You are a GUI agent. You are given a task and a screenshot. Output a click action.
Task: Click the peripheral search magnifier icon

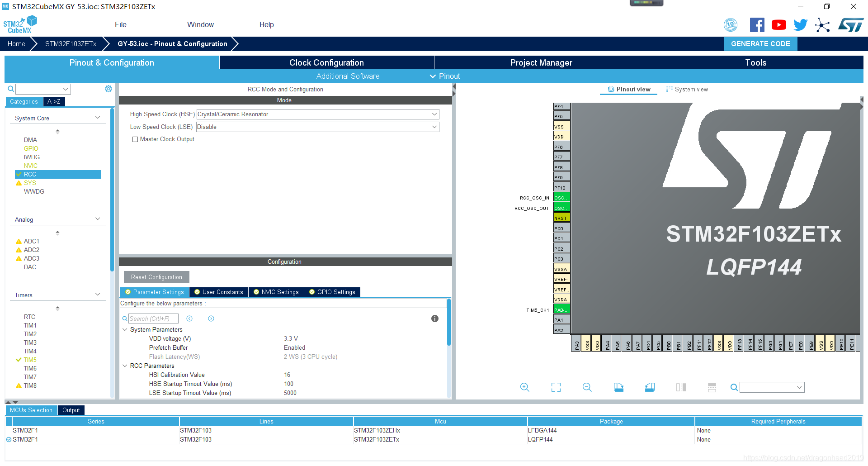coord(11,89)
